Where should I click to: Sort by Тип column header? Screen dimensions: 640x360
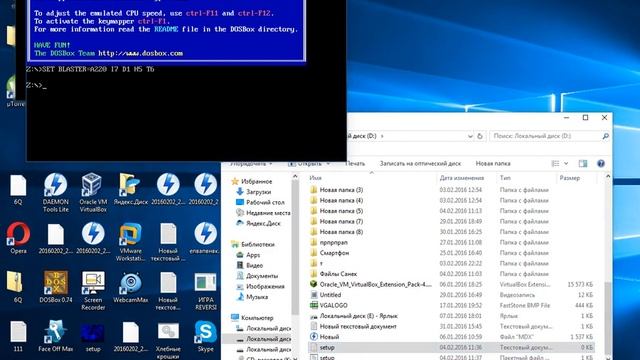coord(505,178)
